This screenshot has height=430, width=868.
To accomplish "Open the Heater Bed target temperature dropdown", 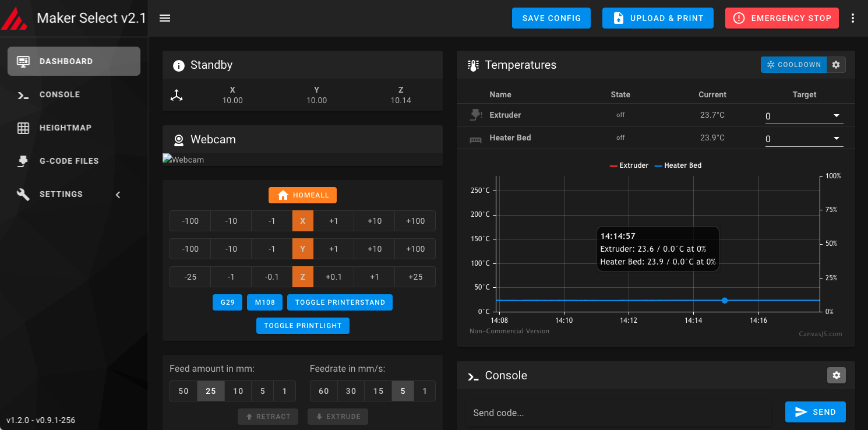I will (x=804, y=139).
